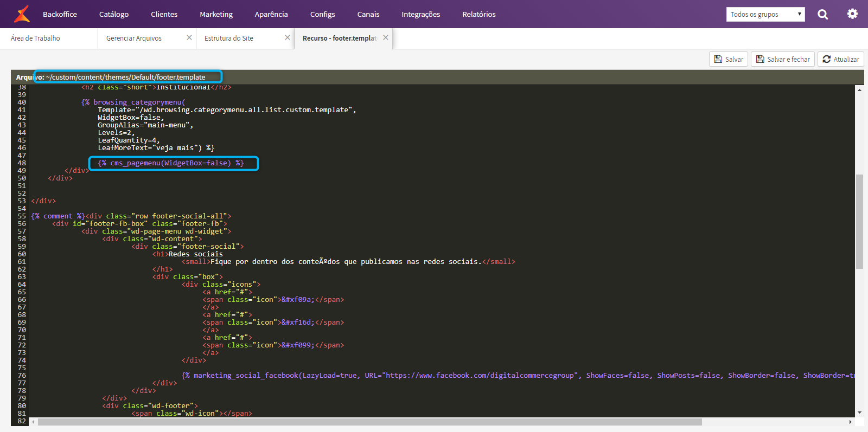
Task: Open the Backoffice menu
Action: tap(60, 14)
